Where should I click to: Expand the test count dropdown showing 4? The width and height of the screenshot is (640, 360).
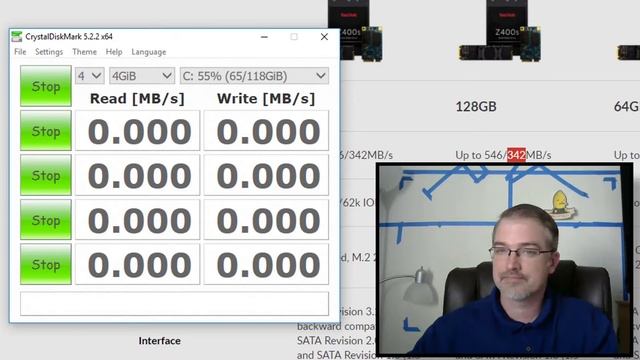point(89,76)
